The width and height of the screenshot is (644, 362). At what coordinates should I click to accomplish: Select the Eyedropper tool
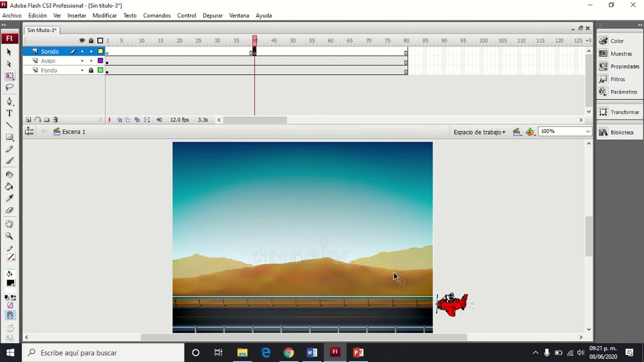pos(9,198)
